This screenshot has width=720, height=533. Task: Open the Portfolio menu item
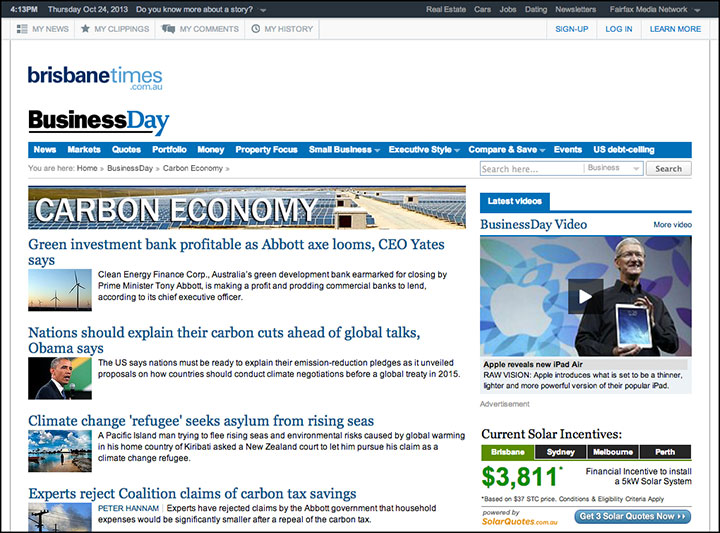tap(169, 150)
